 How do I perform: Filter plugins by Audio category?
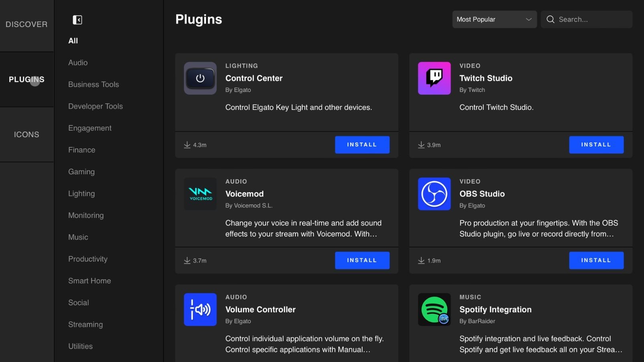78,62
